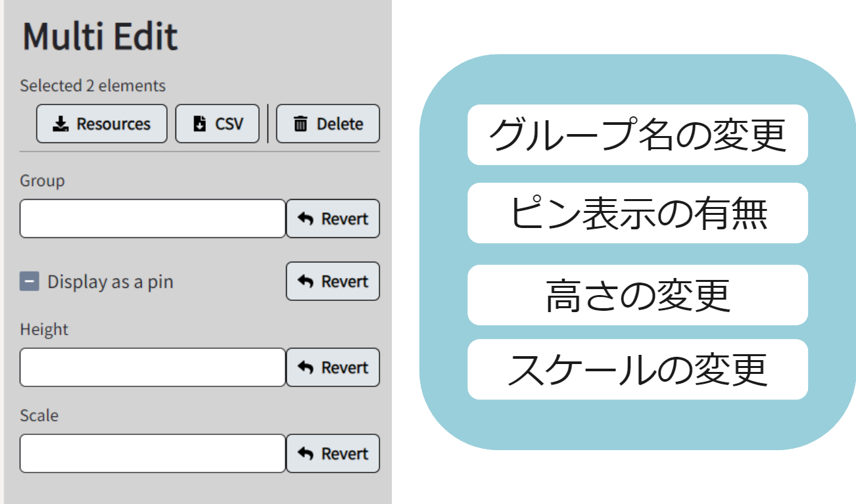Select the スケールの変更 label box
Screen dimensions: 856x504
tap(637, 369)
